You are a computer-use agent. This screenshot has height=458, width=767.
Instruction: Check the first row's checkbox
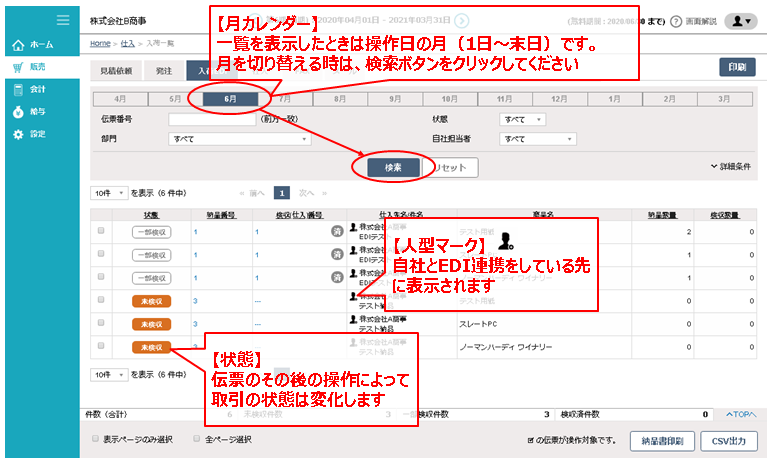[x=101, y=231]
